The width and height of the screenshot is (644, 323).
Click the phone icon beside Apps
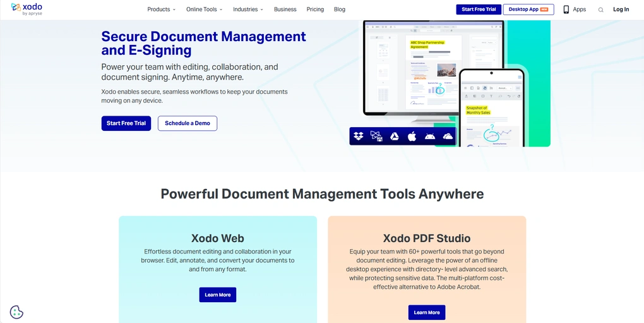[566, 9]
